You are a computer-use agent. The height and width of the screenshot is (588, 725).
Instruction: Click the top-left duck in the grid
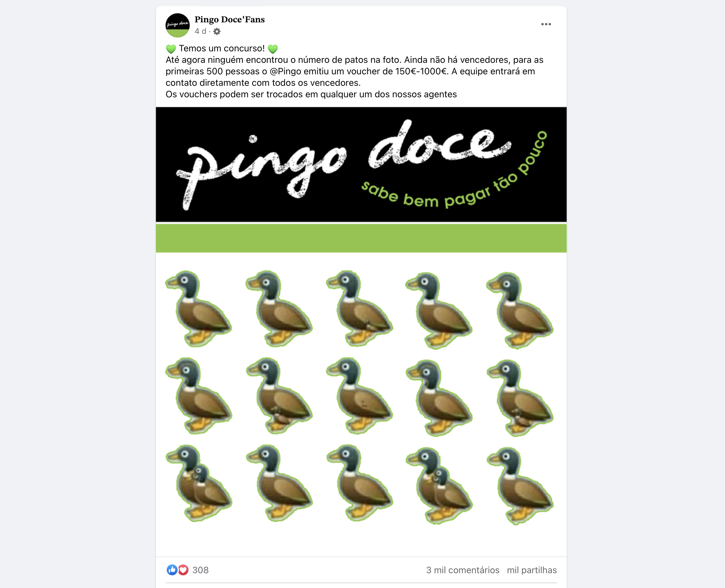click(198, 309)
